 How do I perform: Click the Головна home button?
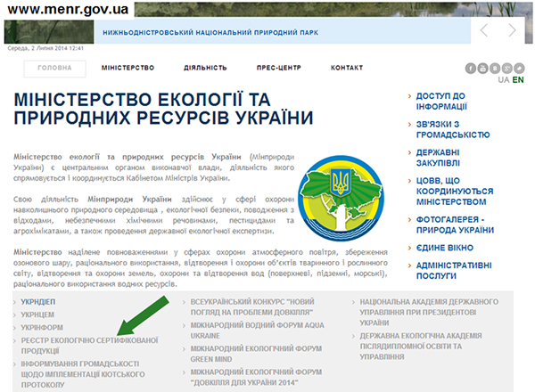55,68
